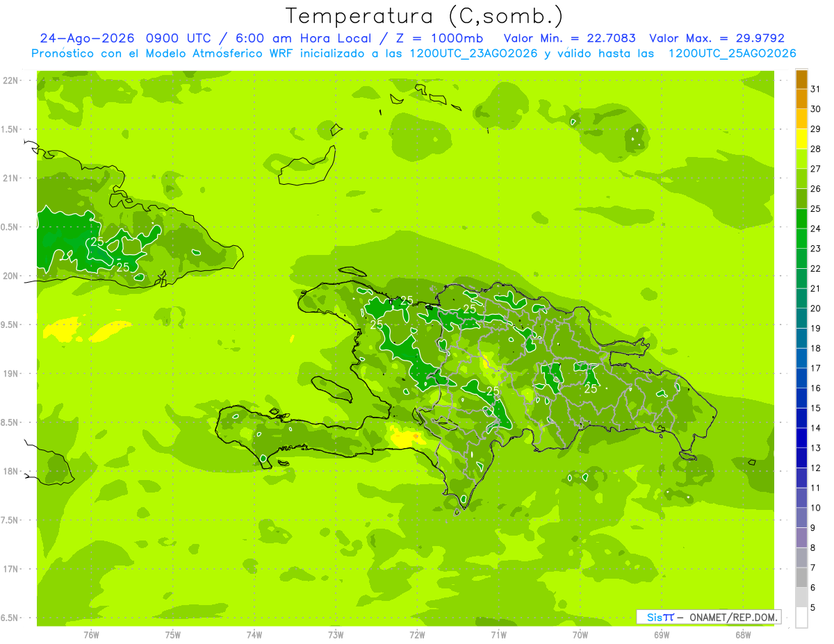Click the '22' color scale label
The width and height of the screenshot is (834, 644).
[x=816, y=268]
